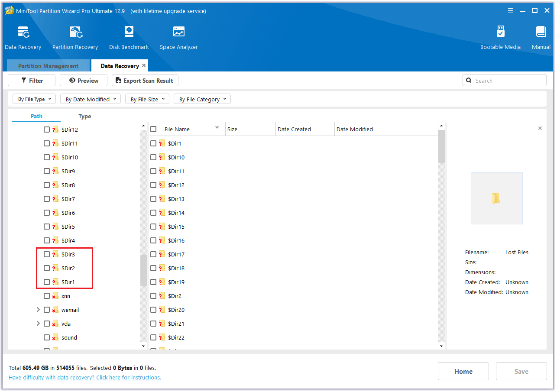Check the $Dir12 box in tree

(x=47, y=130)
